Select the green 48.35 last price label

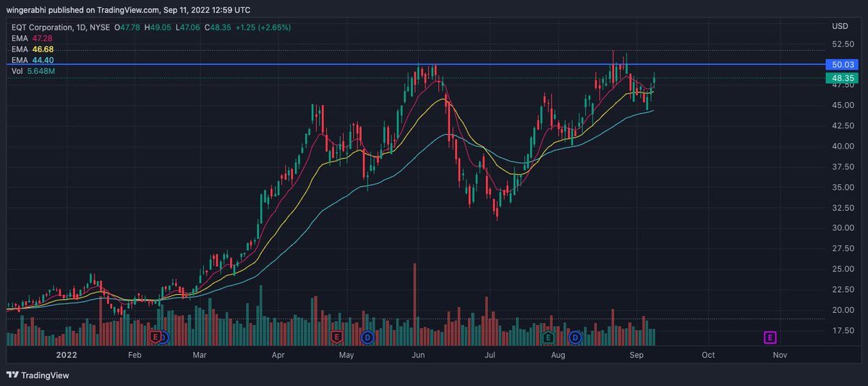(x=843, y=77)
